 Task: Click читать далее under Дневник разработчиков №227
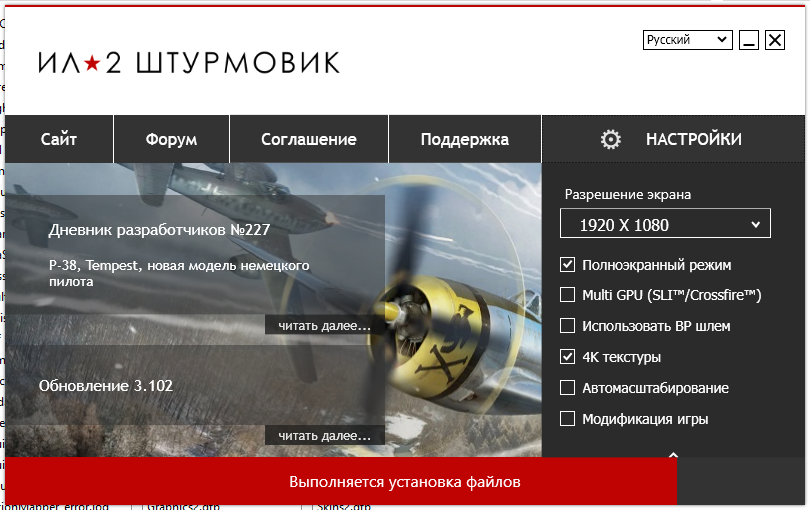324,326
